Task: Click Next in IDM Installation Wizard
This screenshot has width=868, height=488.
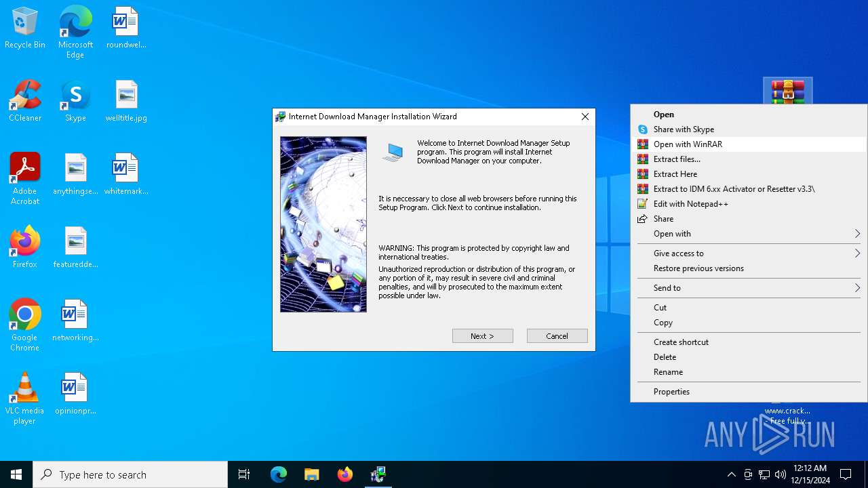Action: [483, 336]
